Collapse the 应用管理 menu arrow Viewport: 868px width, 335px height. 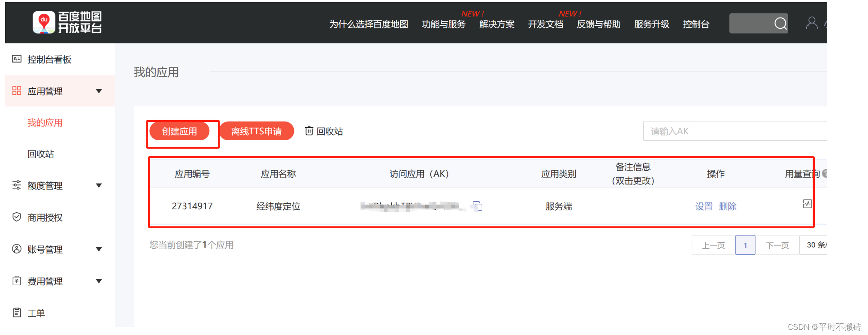click(99, 91)
